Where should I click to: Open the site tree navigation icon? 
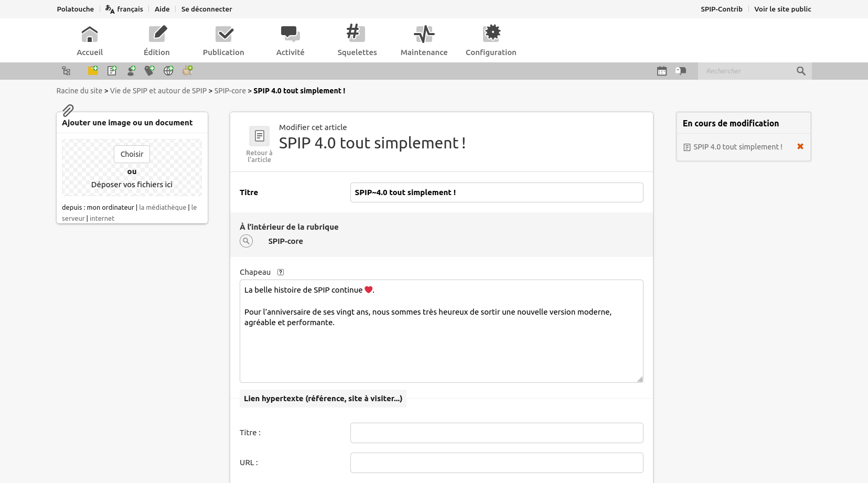tap(66, 71)
